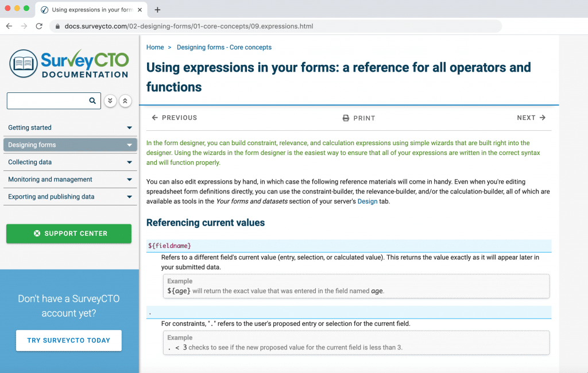Image resolution: width=588 pixels, height=373 pixels.
Task: Click the '. < 3' example text
Action: 177,348
